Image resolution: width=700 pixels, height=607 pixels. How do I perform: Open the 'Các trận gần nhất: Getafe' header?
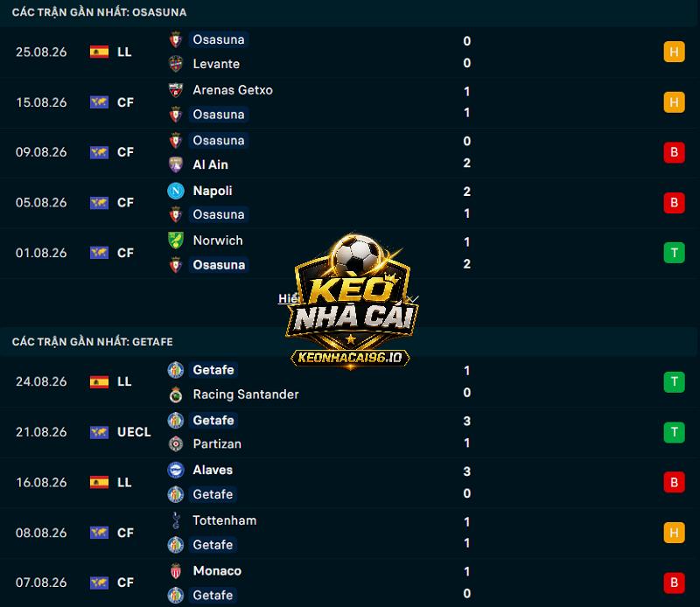pos(93,342)
